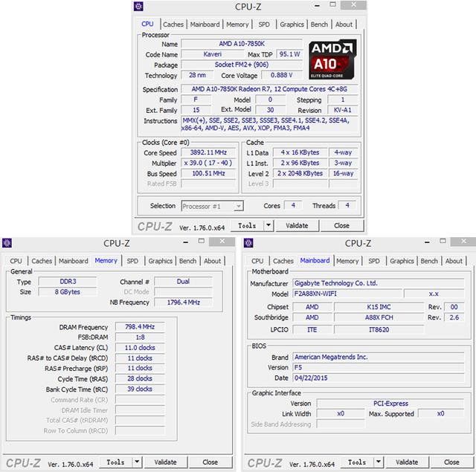
Task: Click BIOS Date value 04/22/2015
Action: tap(379, 378)
